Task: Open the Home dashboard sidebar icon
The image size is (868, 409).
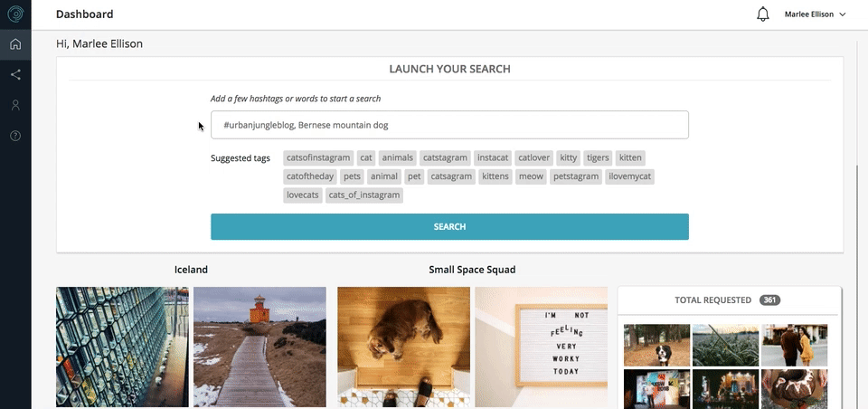Action: 15,44
